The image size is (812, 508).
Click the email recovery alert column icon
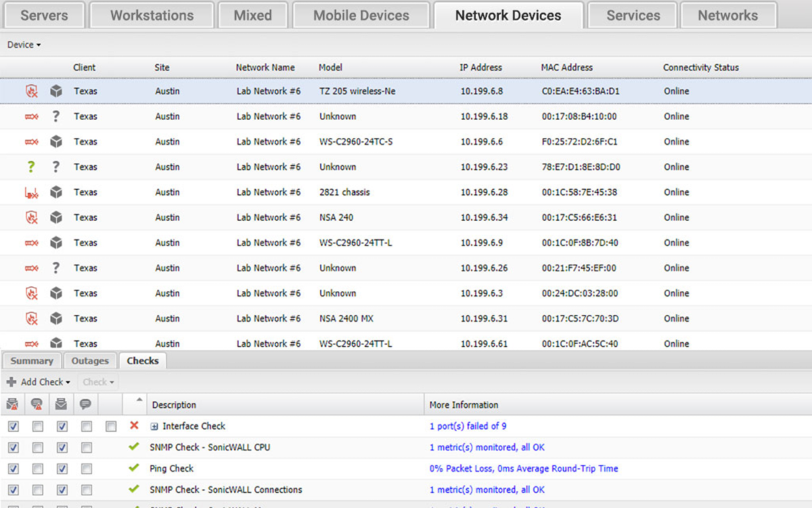62,404
